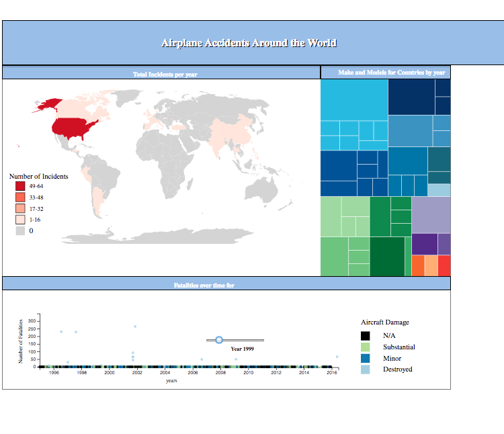
Task: Select China on the incidents map
Action: point(232,131)
